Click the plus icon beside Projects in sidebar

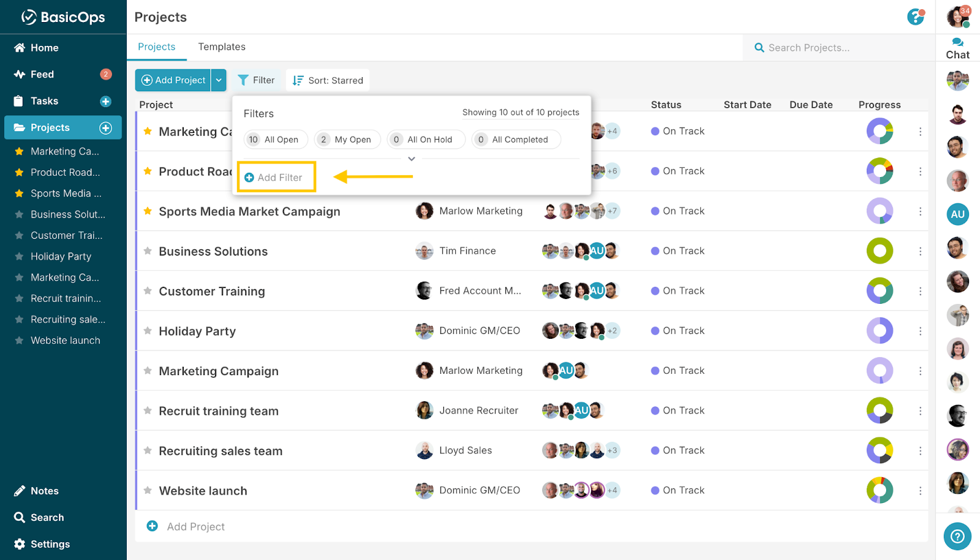[105, 127]
